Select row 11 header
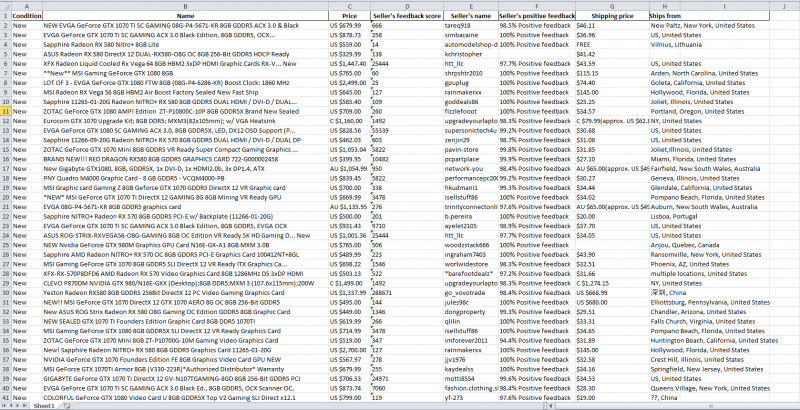Screen dimensions: 800x410 (x=6, y=111)
